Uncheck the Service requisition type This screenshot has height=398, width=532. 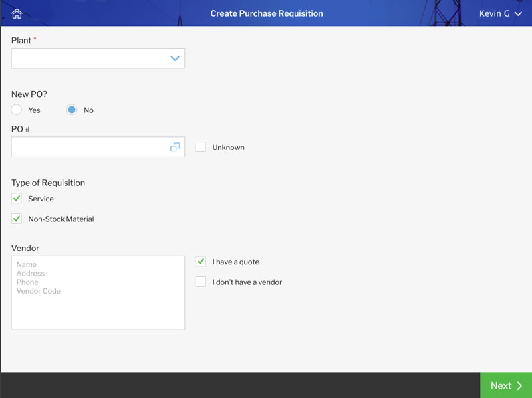[16, 198]
